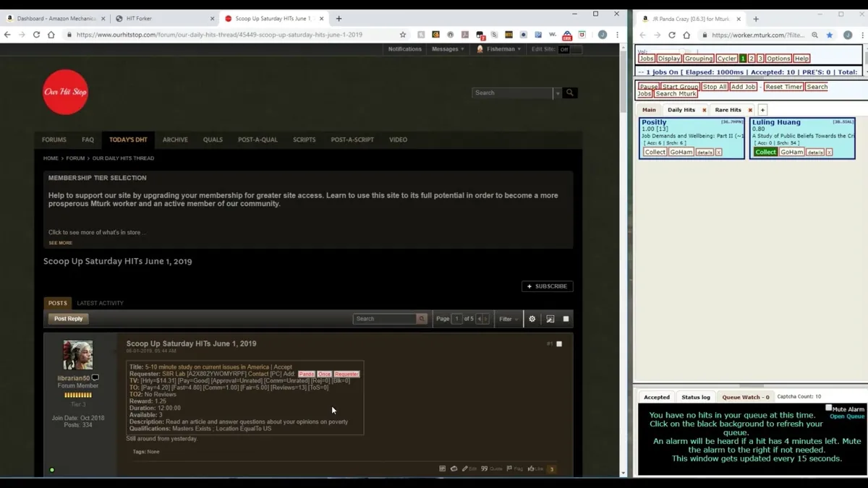Click librarian50's avatar image
This screenshot has height=488, width=868.
coord(78,355)
